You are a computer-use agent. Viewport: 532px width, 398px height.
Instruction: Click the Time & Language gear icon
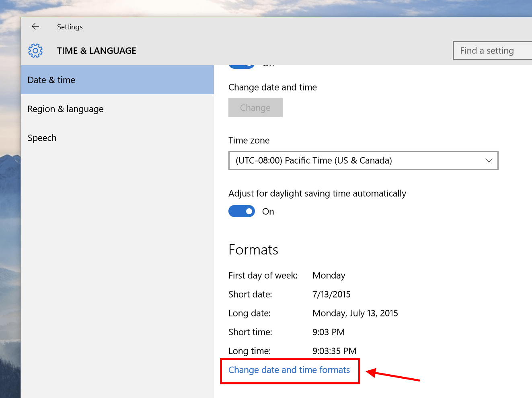(35, 51)
